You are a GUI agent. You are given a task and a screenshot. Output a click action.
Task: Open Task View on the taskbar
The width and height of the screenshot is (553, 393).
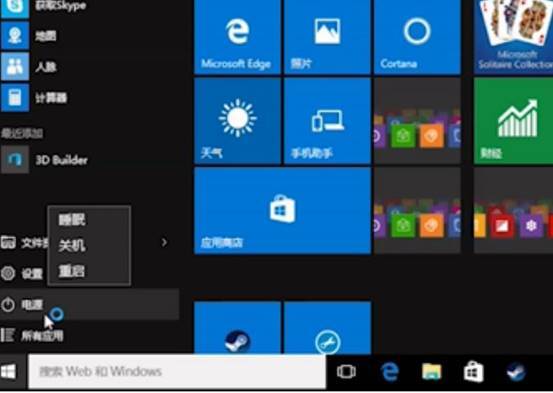click(346, 371)
